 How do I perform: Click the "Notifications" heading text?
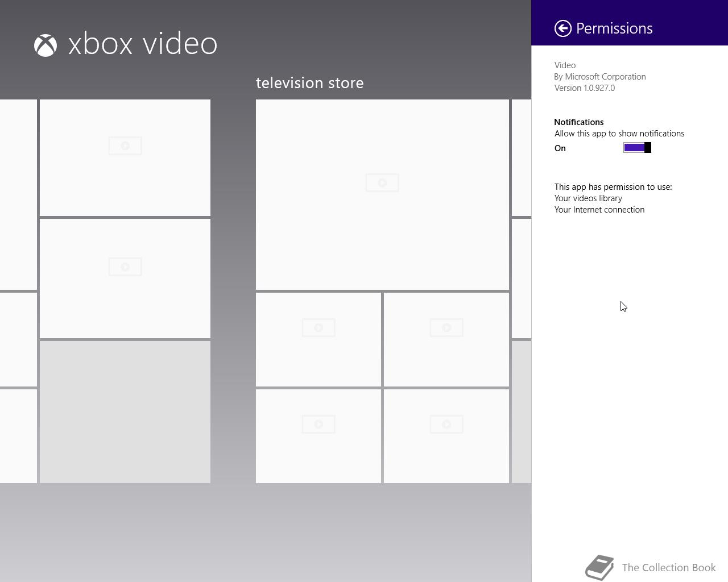(579, 122)
